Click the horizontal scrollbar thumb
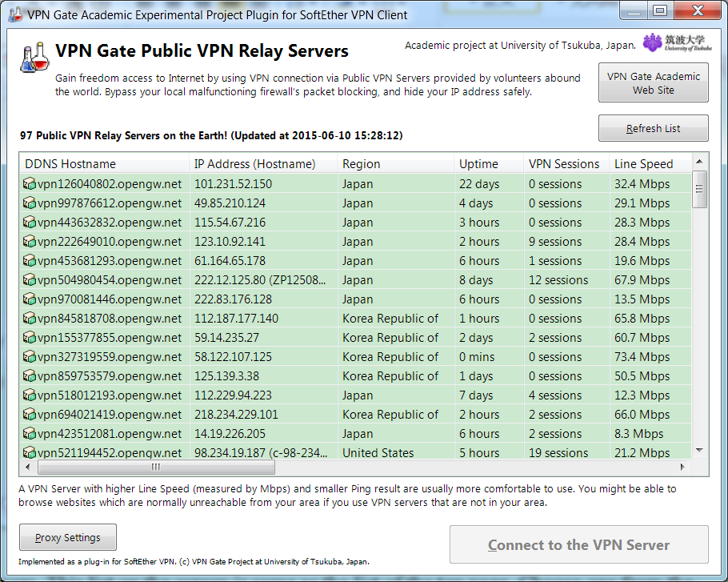Image resolution: width=728 pixels, height=582 pixels. click(x=156, y=467)
